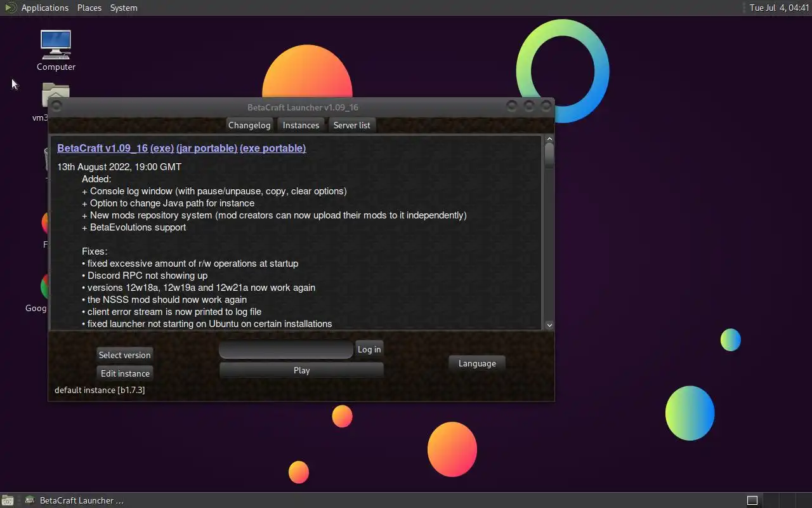Viewport: 812px width, 508px height.
Task: Select the Google Chrome desktop icon
Action: coord(44,287)
